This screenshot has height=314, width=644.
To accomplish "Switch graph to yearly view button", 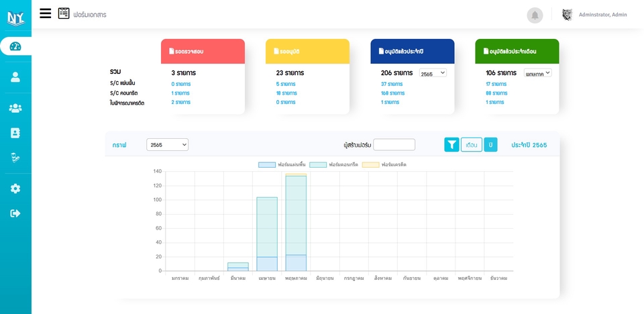I will pyautogui.click(x=490, y=145).
